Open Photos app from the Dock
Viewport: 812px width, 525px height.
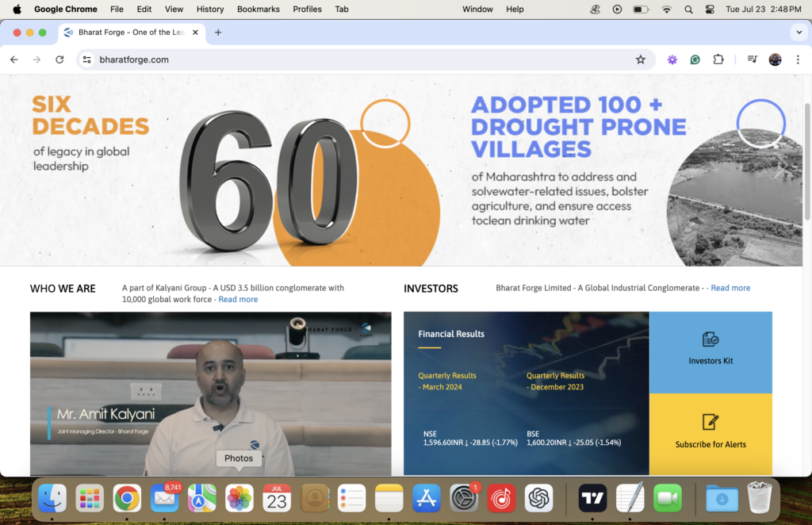pos(239,498)
